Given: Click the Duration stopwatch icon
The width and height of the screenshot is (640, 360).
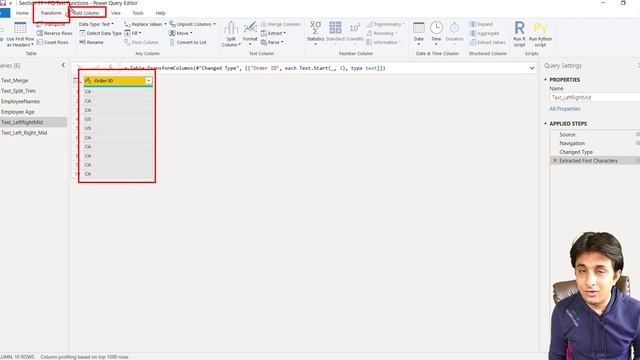Looking at the screenshot, I should coord(454,28).
